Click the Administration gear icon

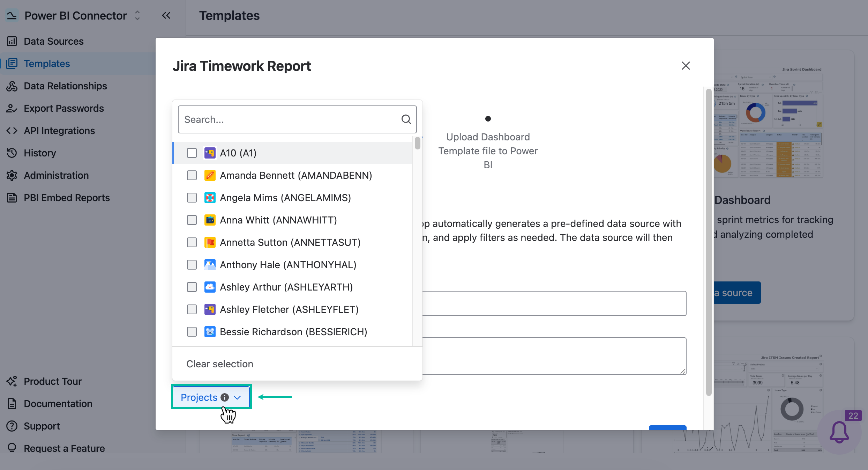tap(12, 175)
